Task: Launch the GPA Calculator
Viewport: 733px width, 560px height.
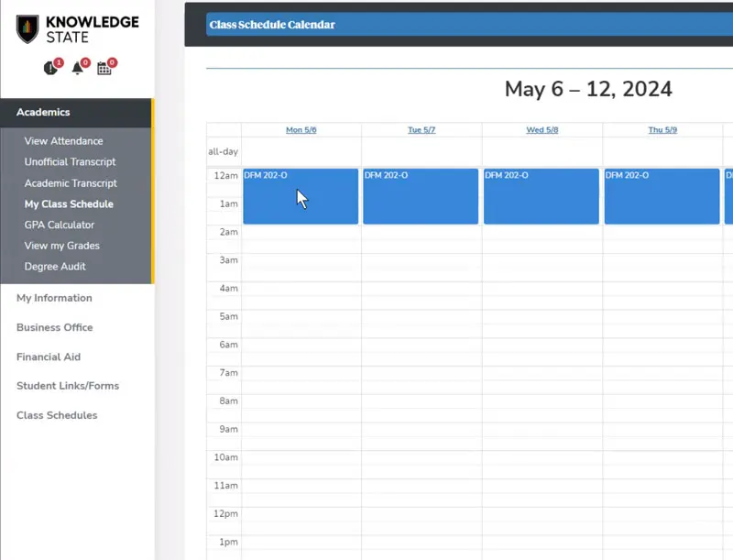Action: tap(60, 225)
